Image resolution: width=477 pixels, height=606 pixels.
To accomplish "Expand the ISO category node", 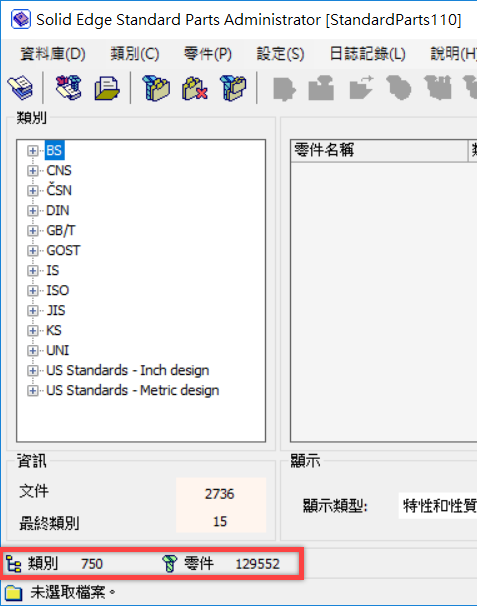I will 33,291.
